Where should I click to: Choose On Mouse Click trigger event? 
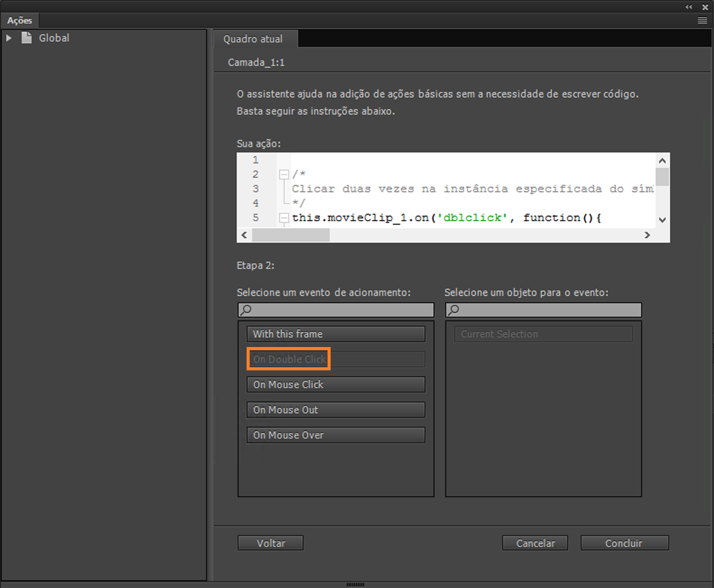[x=336, y=384]
